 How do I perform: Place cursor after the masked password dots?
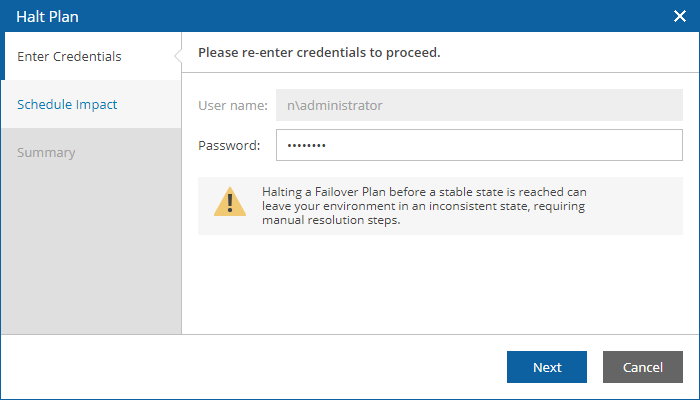coord(328,145)
